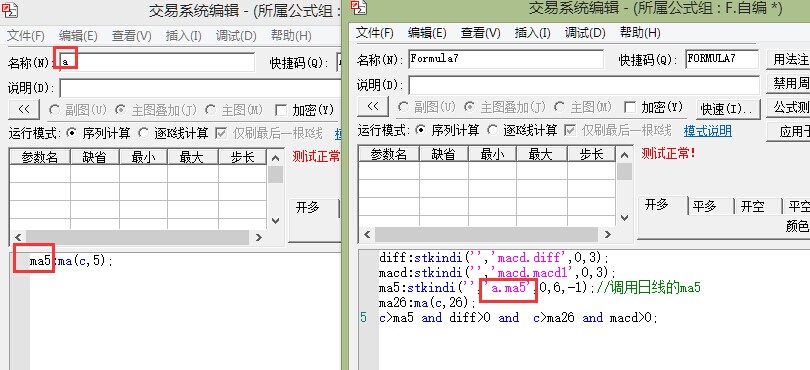Select 序列计算 mode in left window
The image size is (810, 370).
(x=98, y=133)
